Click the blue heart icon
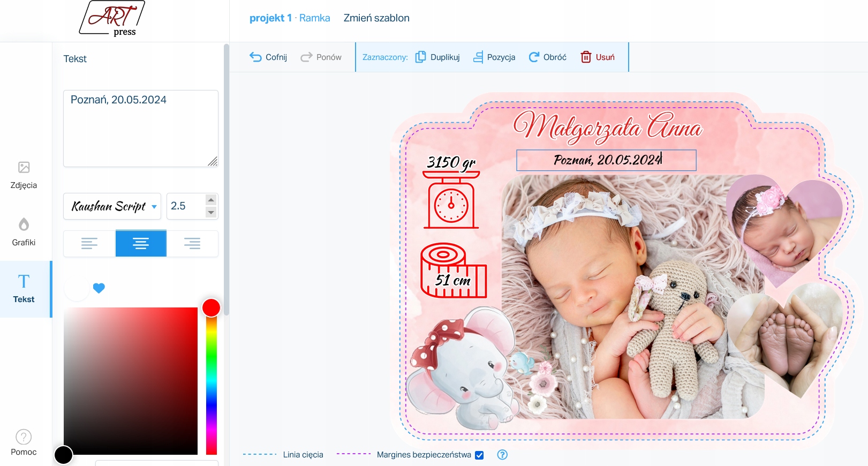Viewport: 868px width, 466px height. click(99, 288)
